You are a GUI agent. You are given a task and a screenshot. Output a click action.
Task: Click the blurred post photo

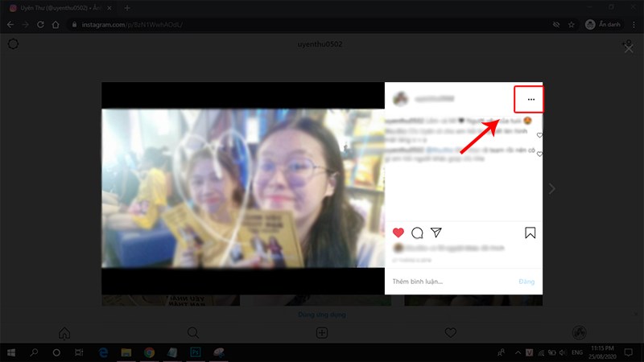[x=243, y=188]
